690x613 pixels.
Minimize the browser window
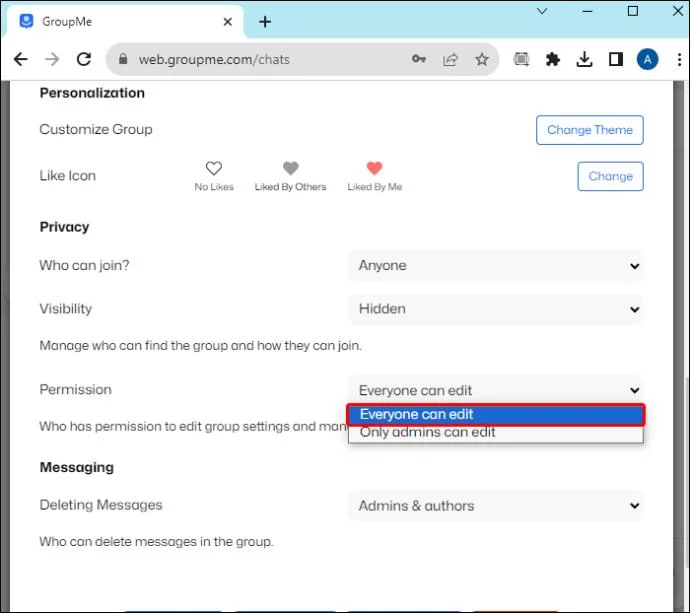[x=587, y=11]
